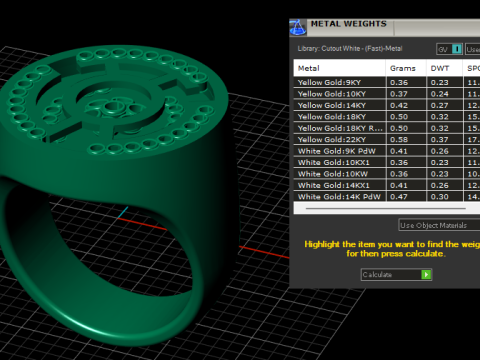Click the 0.47 grams value for 14K PdW

(399, 197)
